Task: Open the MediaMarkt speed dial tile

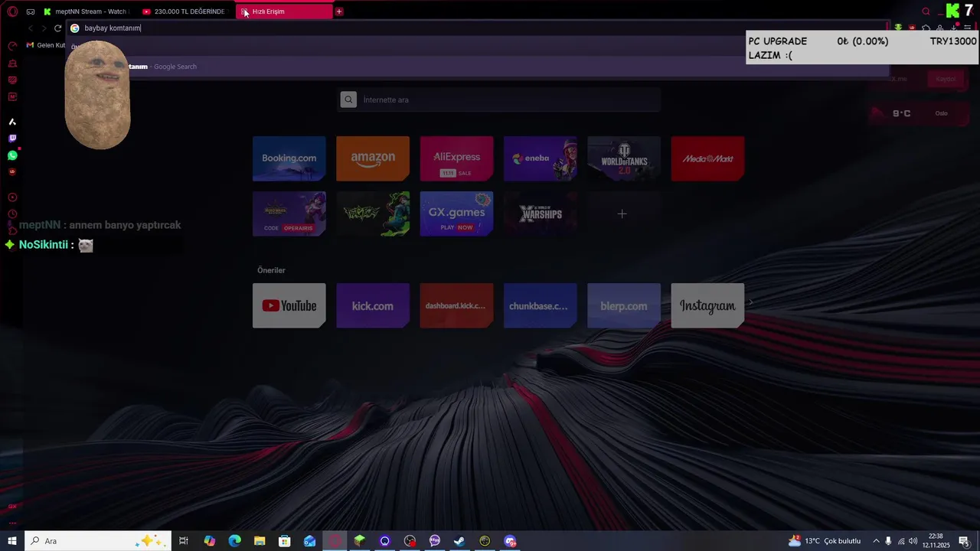Action: click(707, 158)
